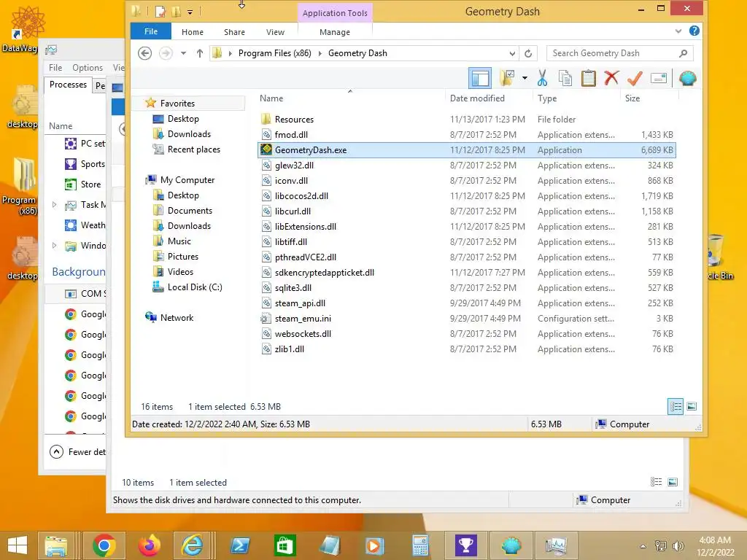Launch Firefox from taskbar
Screen dimensions: 747x560
click(149, 545)
